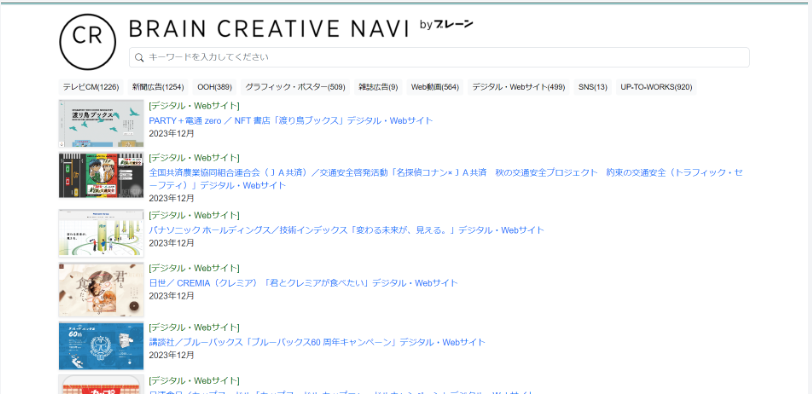Select the OOH(389) category
The height and width of the screenshot is (394, 812).
(214, 87)
